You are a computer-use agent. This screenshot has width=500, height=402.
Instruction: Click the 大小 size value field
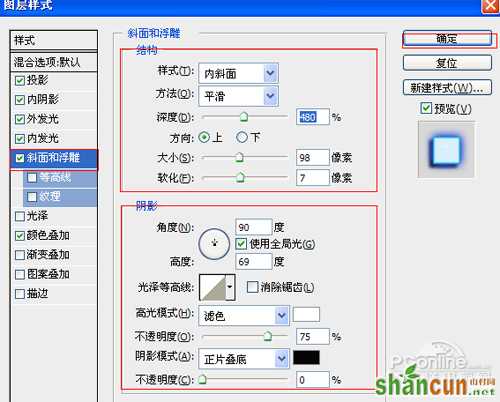312,157
